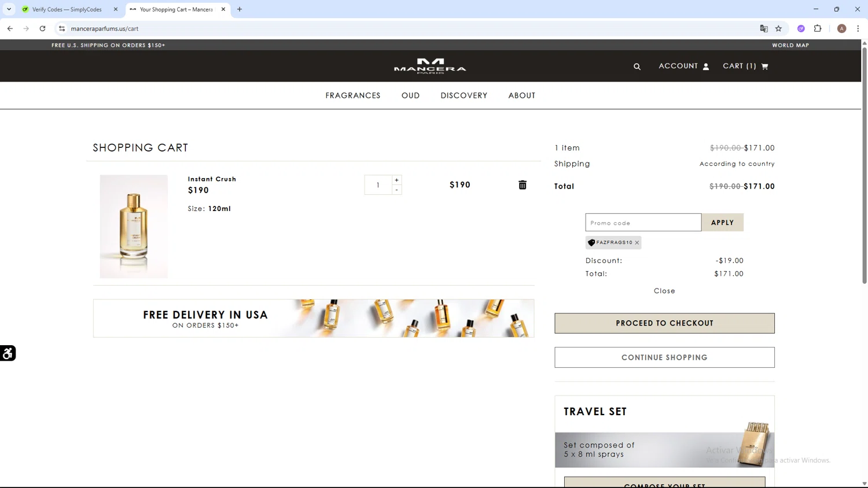This screenshot has width=868, height=488.
Task: Delete Instant Crush using trash icon
Action: (x=523, y=185)
